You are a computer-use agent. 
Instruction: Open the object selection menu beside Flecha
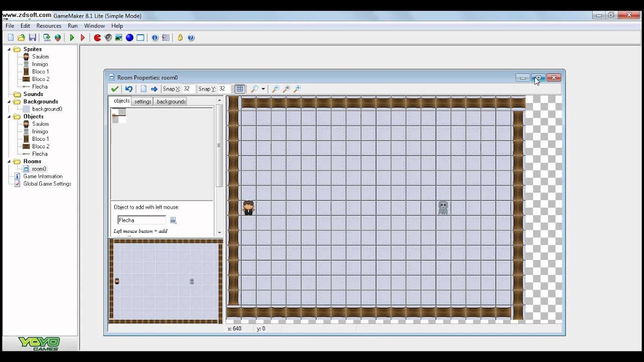point(173,220)
